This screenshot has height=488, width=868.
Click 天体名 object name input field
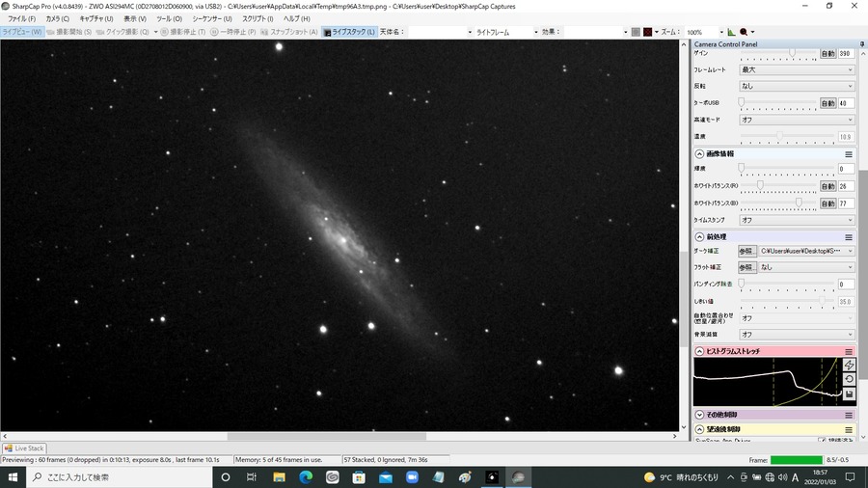tap(440, 32)
